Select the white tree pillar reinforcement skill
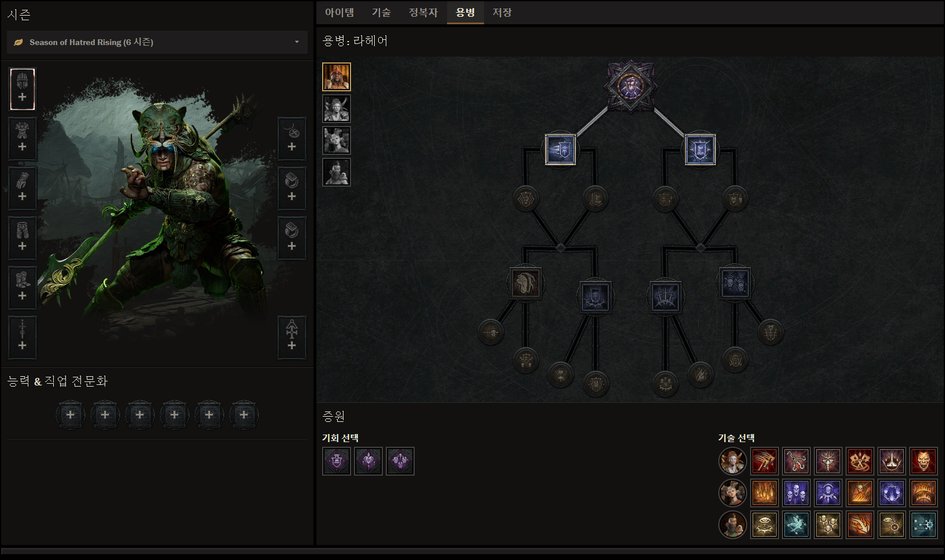The width and height of the screenshot is (945, 560). [828, 461]
